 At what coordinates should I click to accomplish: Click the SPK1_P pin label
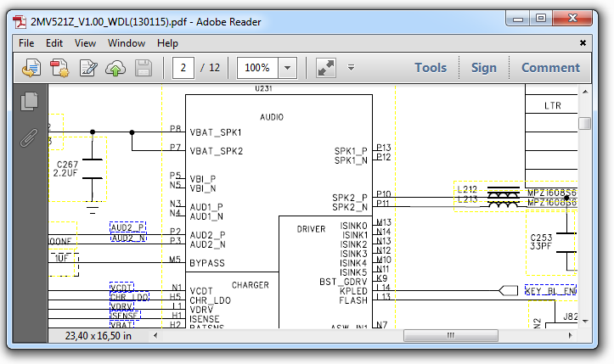pyautogui.click(x=351, y=151)
